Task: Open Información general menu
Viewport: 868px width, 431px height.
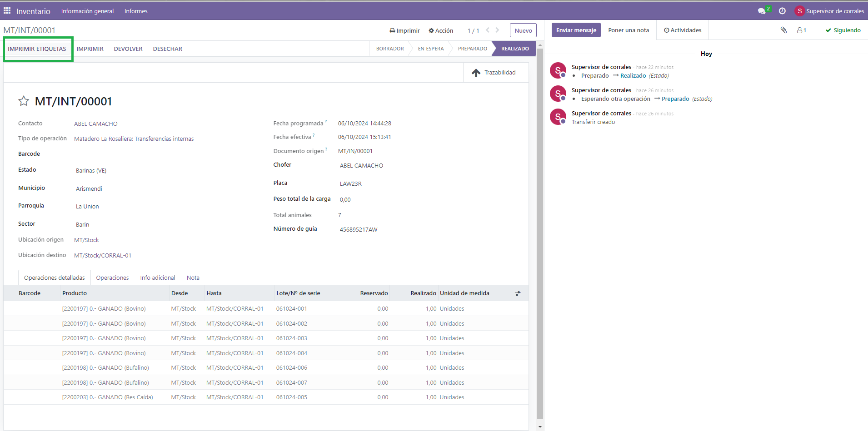Action: (87, 11)
